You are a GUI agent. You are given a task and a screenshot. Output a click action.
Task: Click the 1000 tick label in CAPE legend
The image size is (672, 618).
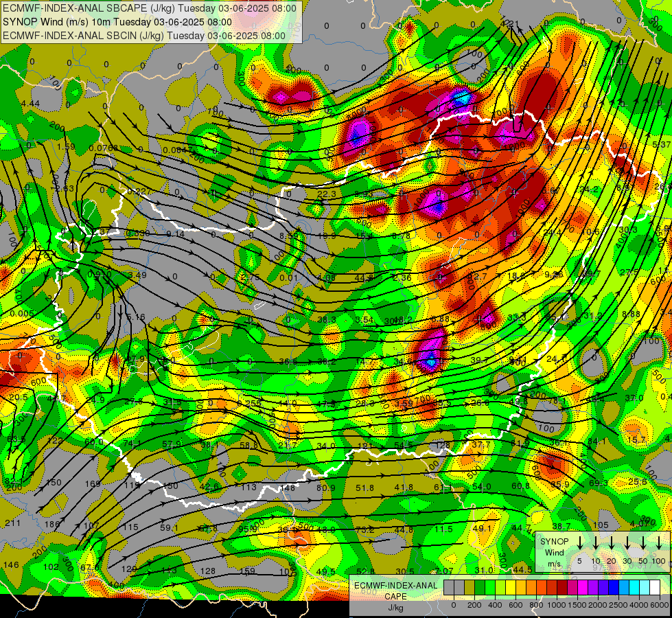click(x=557, y=606)
